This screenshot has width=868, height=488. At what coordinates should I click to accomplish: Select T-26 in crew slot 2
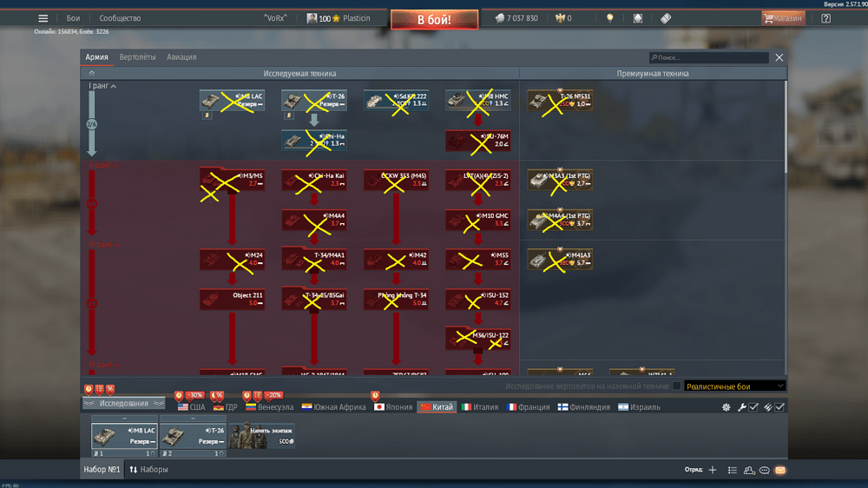[x=193, y=436]
